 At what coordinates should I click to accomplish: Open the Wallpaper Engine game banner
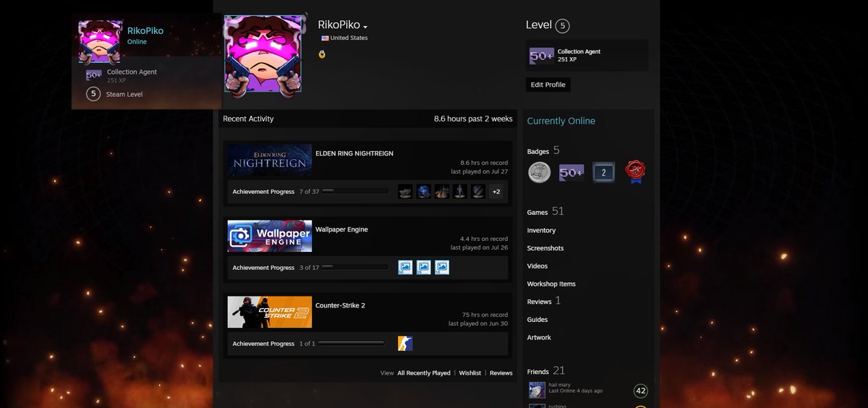tap(270, 237)
